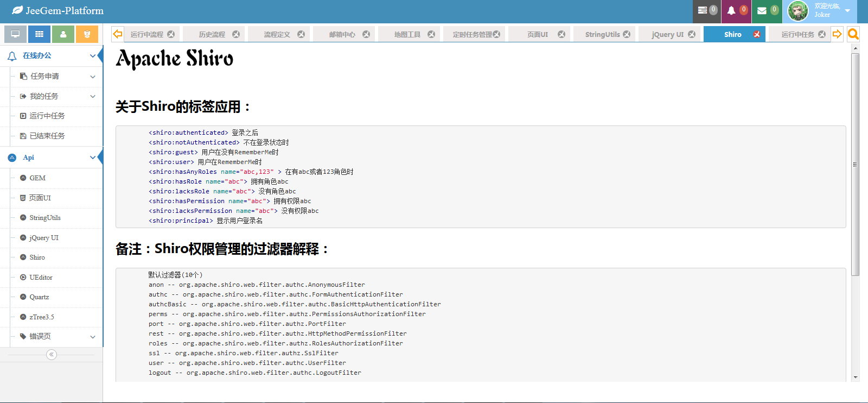868x403 pixels.
Task: Close the 页面UI tab
Action: coord(561,34)
